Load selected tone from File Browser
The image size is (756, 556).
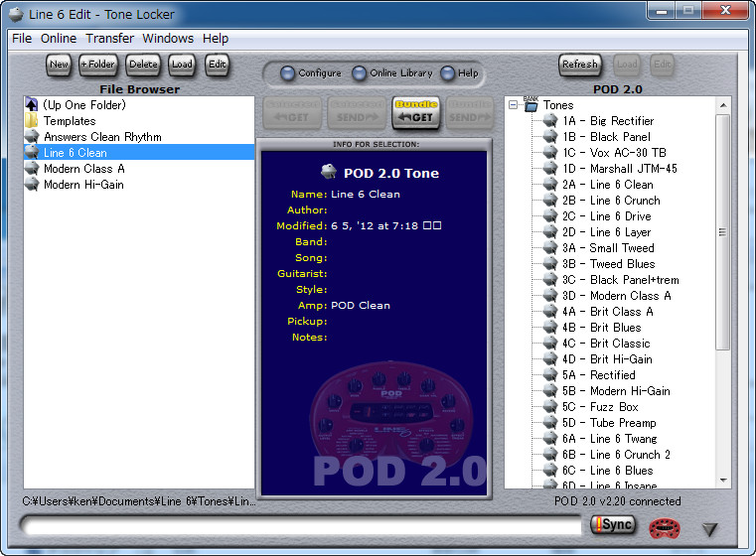pos(182,65)
